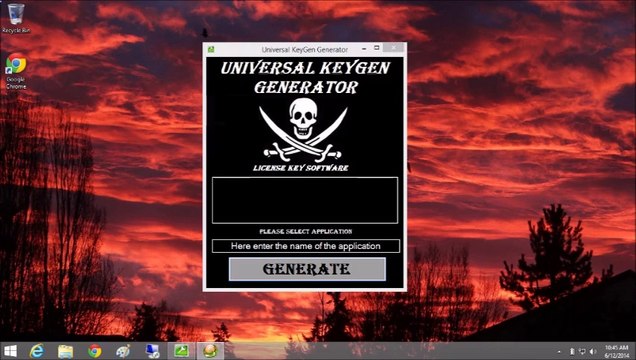Click the KeyGen window title bar icon
Screen dimensions: 636x360
coord(211,49)
